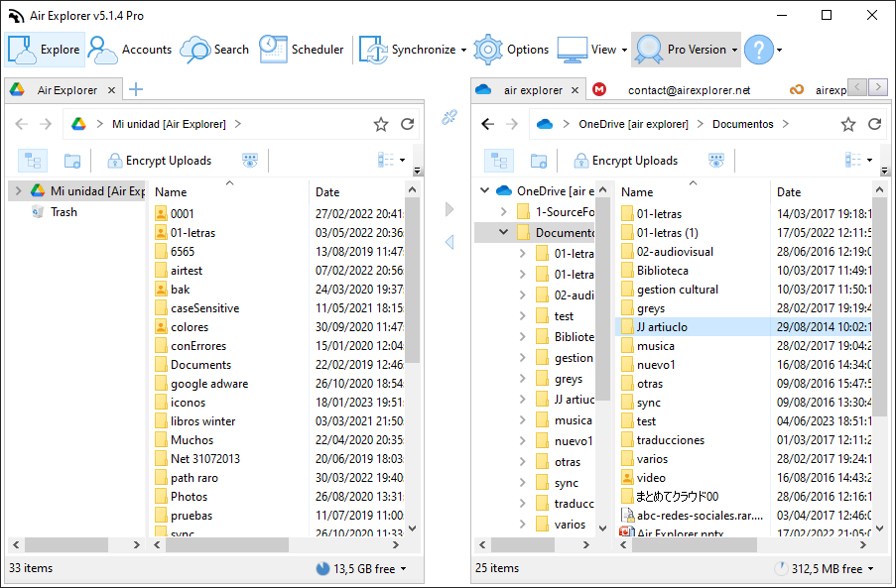Image resolution: width=896 pixels, height=588 pixels.
Task: Open the Explore view
Action: click(x=45, y=50)
